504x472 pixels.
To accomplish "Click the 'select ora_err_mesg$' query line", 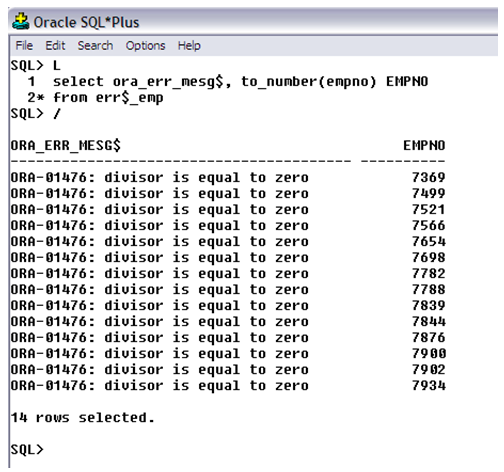I will coord(228,82).
